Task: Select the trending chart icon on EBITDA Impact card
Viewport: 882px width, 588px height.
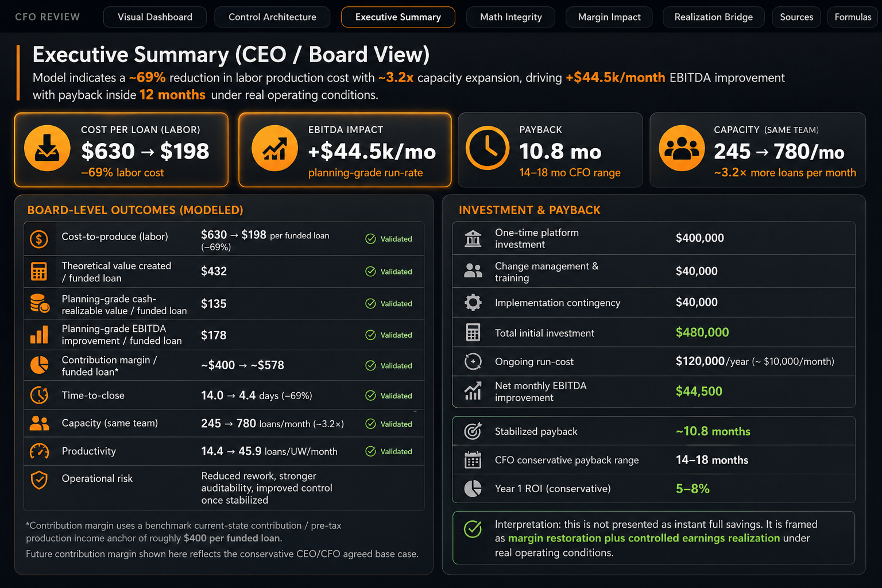Action: pos(274,148)
